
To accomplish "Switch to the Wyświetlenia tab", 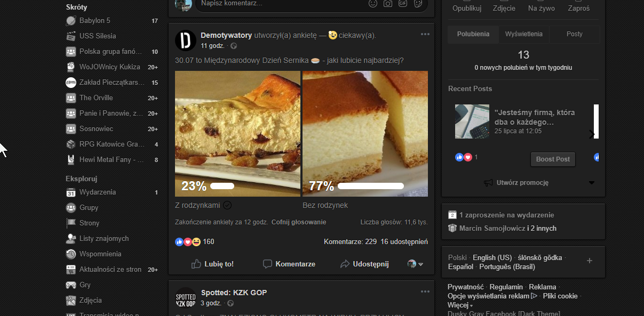I will coord(524,34).
